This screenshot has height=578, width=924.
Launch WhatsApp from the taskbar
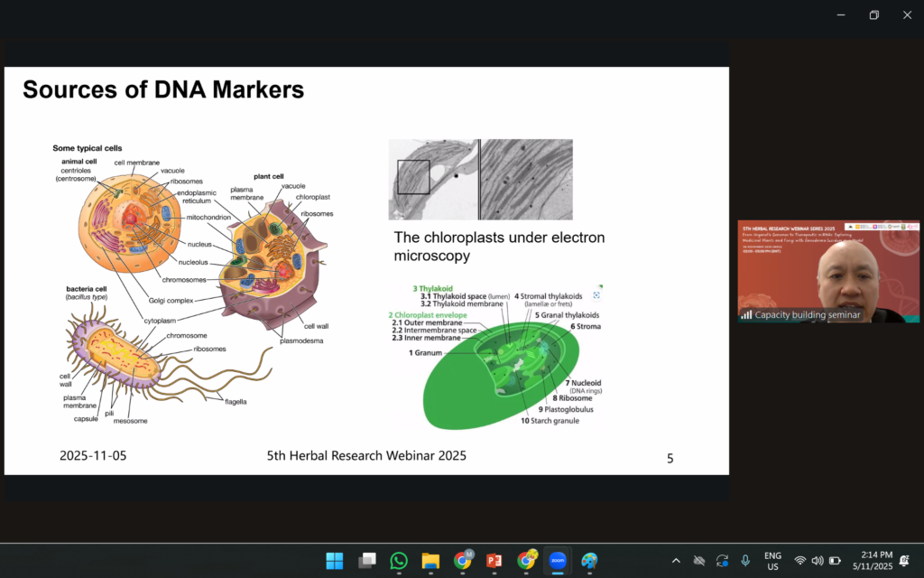399,561
